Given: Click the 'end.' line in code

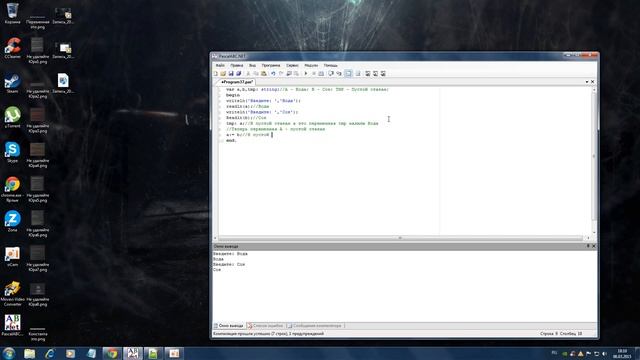Looking at the screenshot, I should 231,140.
